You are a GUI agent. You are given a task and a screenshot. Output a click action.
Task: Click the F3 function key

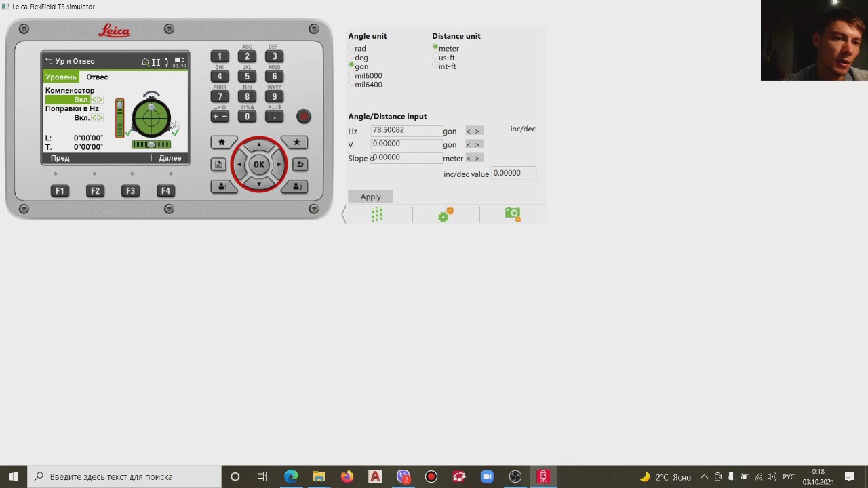click(130, 191)
